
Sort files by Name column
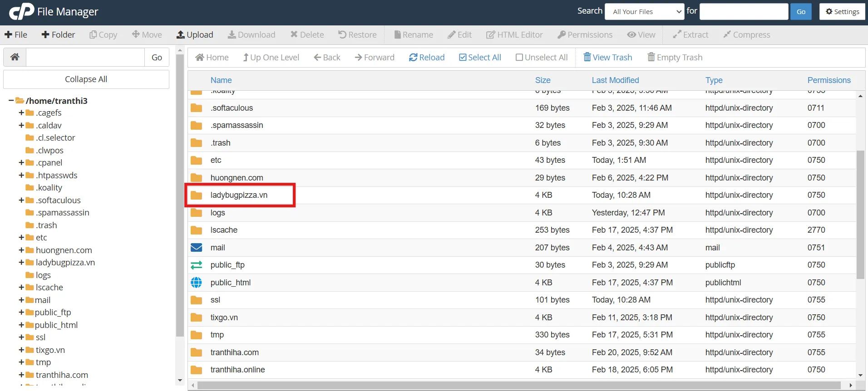[x=221, y=80]
